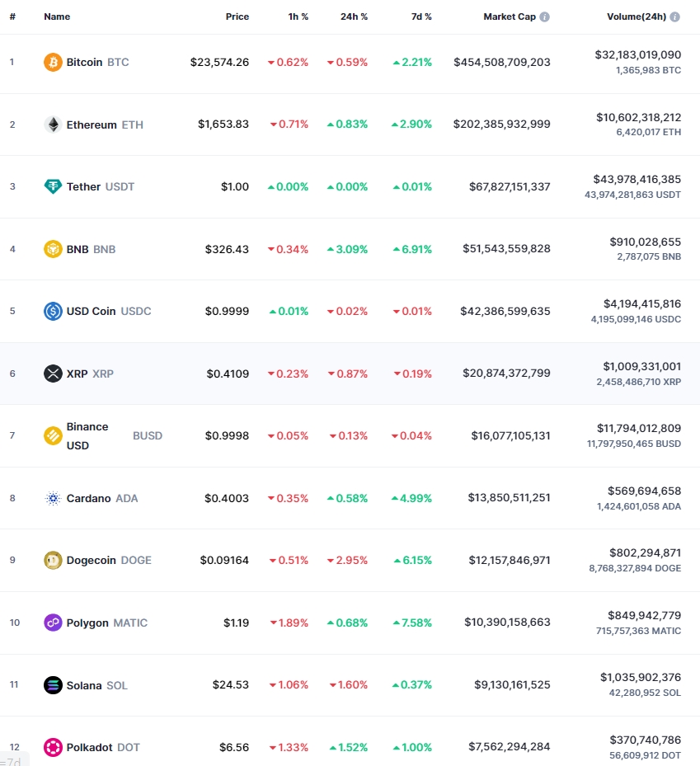Click the XRP logo icon
The image size is (700, 766).
point(53,374)
